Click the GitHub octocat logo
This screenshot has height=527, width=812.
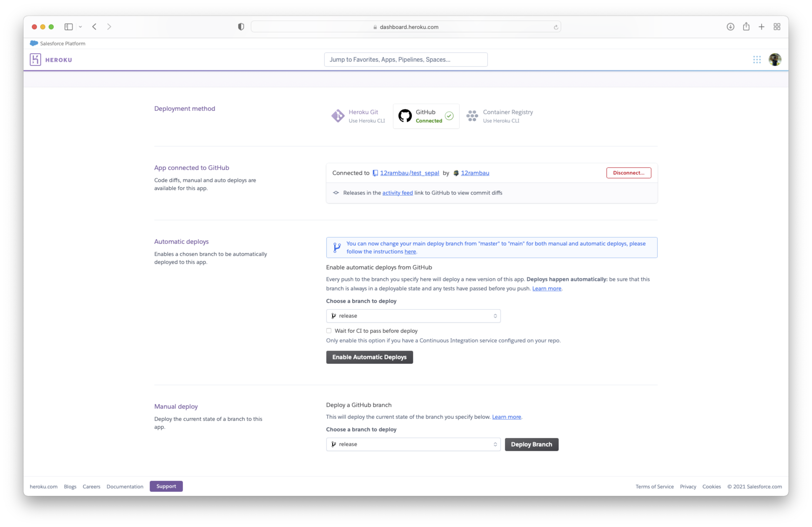pos(405,116)
